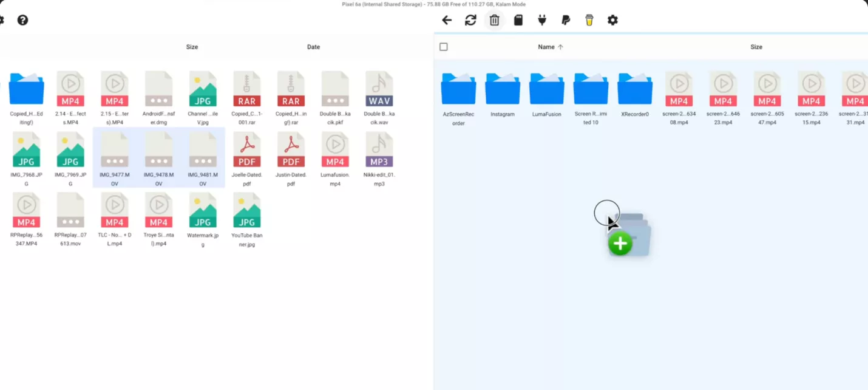Select RPReplay...07613.mov file
This screenshot has width=868, height=390.
pos(70,221)
